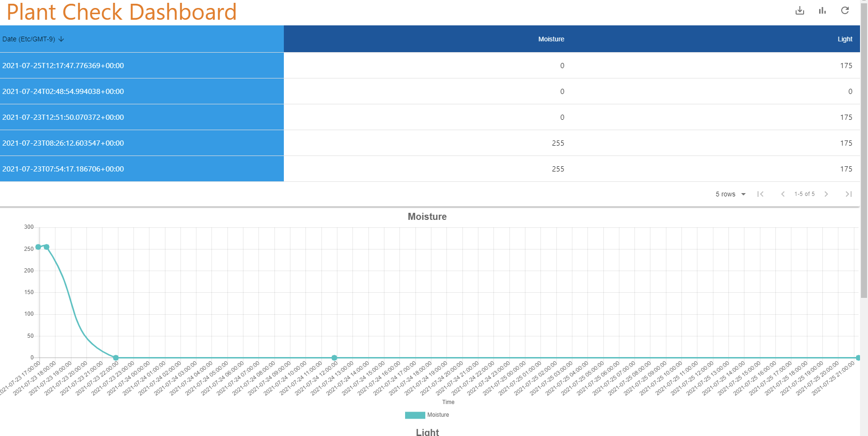Toggle Moisture series in chart legend
Viewport: 868px width, 436px height.
pyautogui.click(x=438, y=415)
